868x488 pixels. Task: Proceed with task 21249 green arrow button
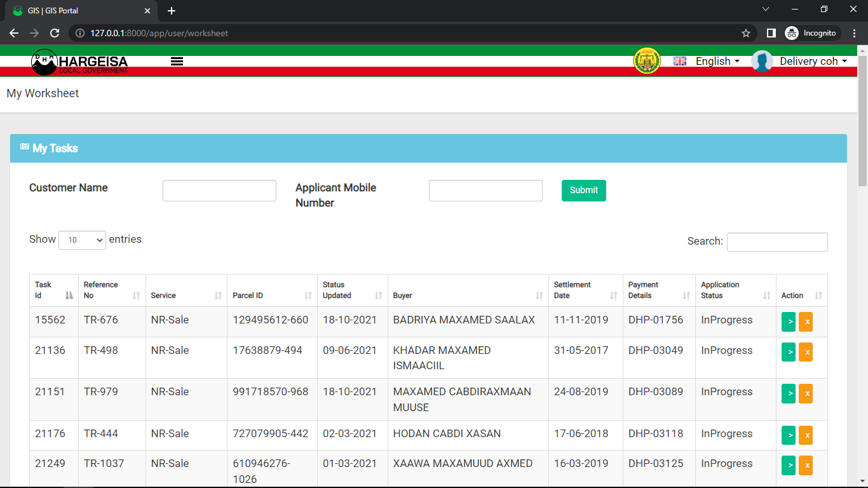point(789,465)
